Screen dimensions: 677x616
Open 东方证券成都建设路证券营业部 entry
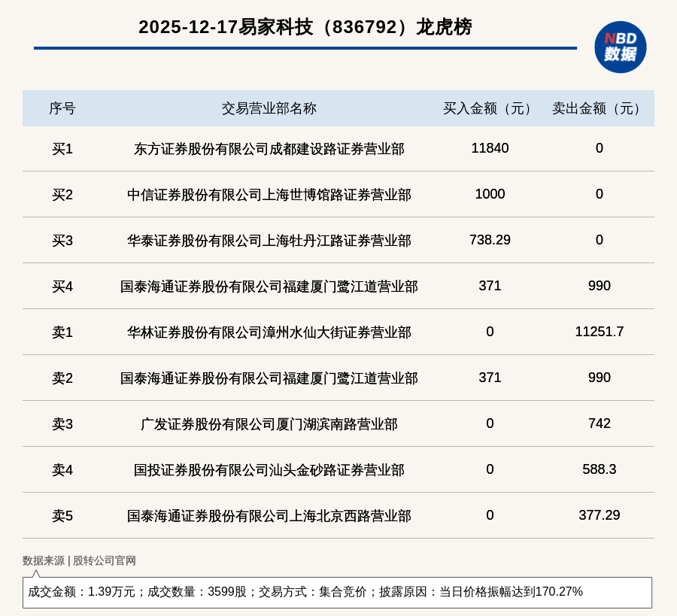pyautogui.click(x=269, y=149)
